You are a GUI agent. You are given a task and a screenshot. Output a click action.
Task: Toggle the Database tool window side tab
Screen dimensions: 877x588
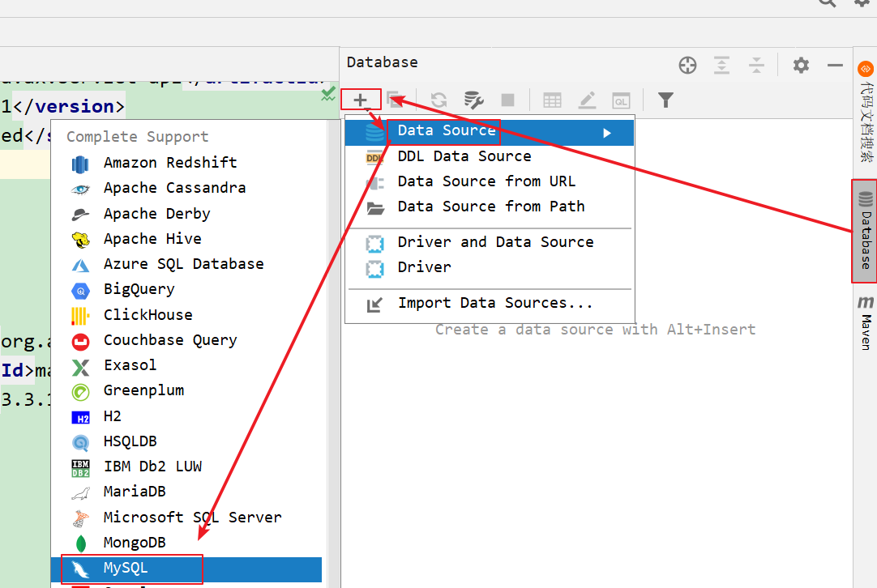point(865,231)
